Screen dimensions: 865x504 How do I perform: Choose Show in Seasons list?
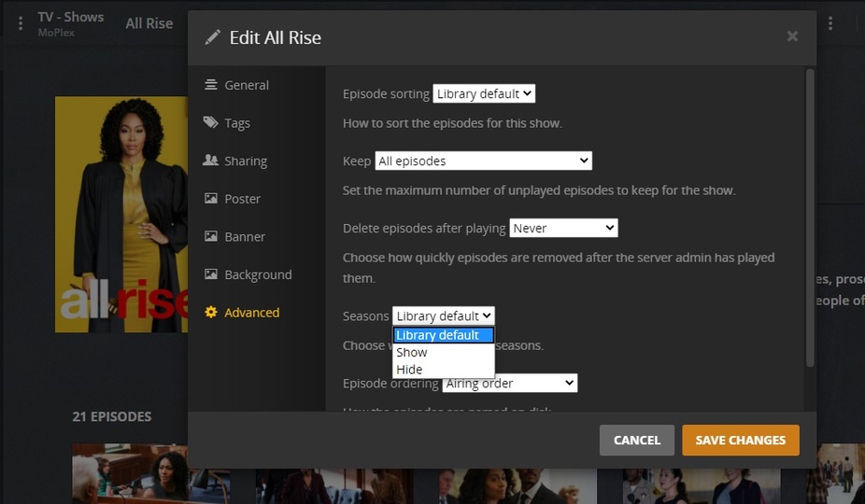[444, 353]
